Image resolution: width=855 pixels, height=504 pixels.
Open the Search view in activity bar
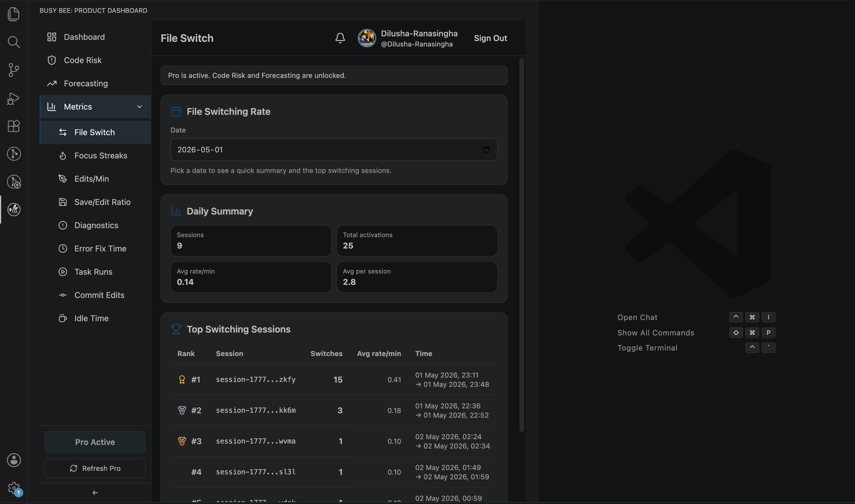tap(14, 42)
